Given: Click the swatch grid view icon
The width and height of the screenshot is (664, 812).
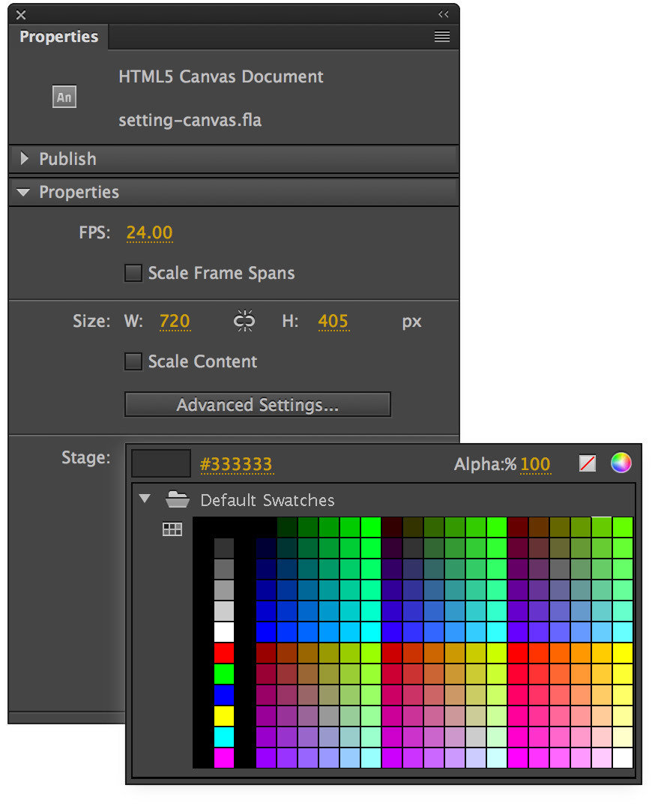Looking at the screenshot, I should coord(172,529).
